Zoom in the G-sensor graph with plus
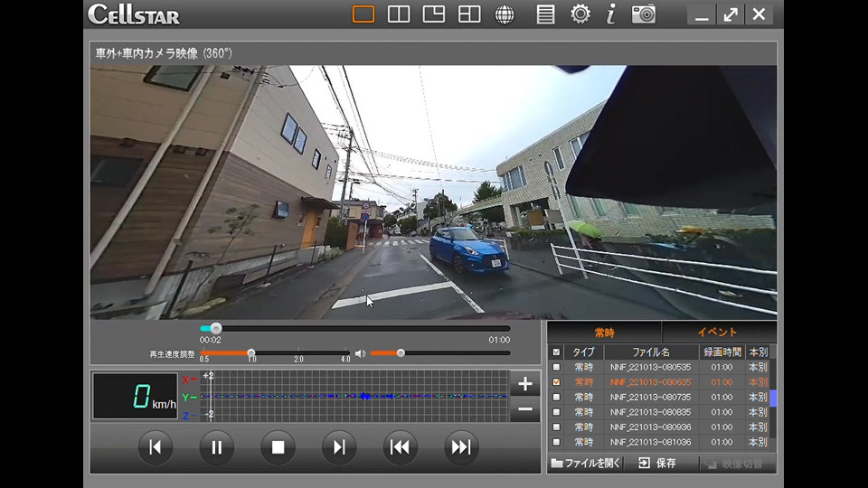 click(x=525, y=384)
